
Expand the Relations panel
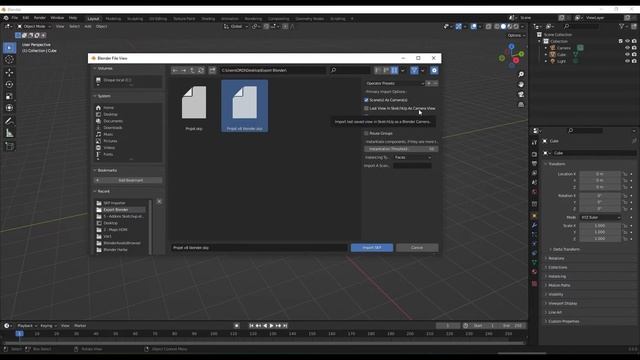coord(556,258)
